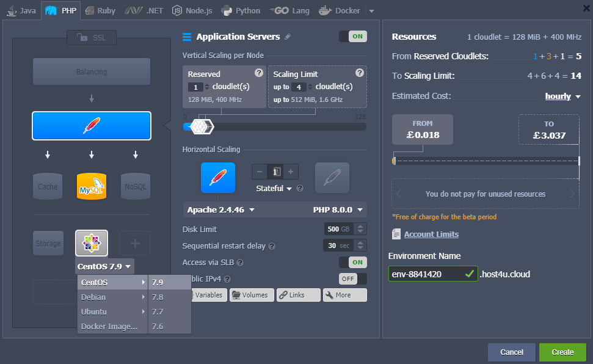
Task: Expand the more languages dropdown arrow
Action: click(371, 11)
